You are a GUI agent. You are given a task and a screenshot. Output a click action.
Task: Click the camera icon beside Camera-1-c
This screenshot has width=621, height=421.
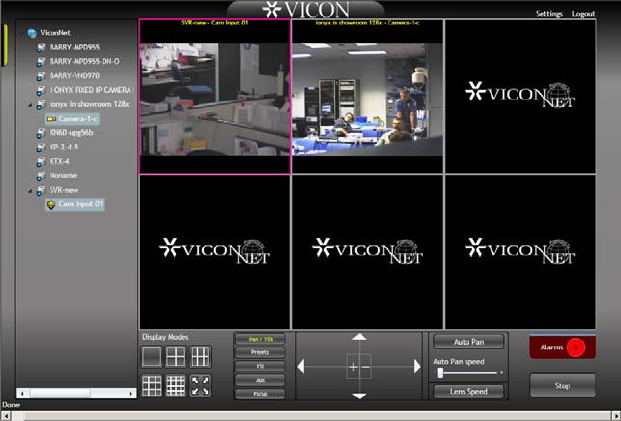51,119
